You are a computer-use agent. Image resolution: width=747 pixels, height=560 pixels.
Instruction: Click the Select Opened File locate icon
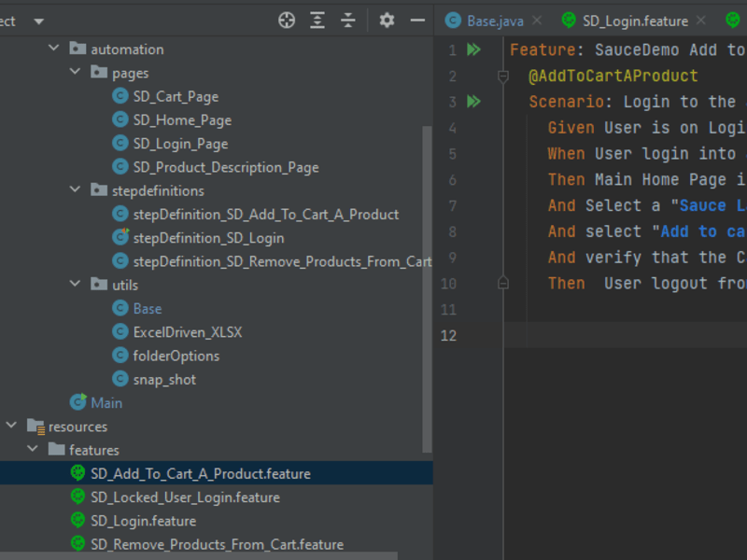tap(287, 21)
